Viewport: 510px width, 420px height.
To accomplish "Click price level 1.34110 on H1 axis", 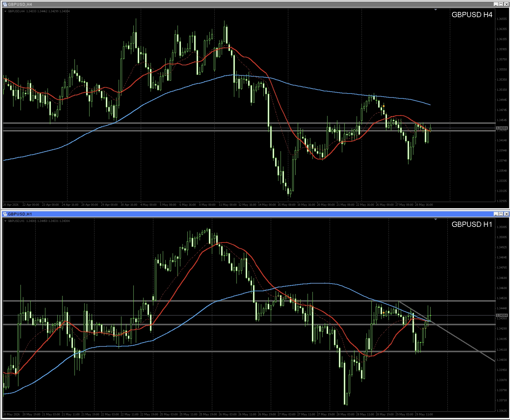I will pyautogui.click(x=502, y=350).
